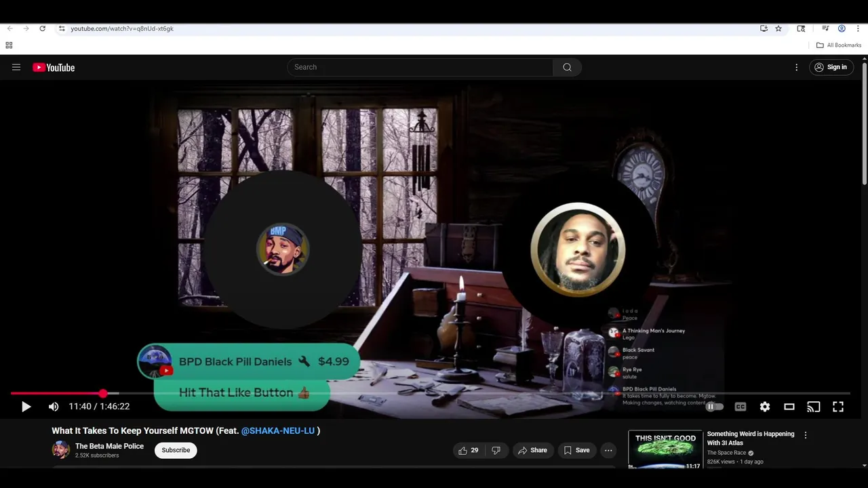Reload the page
The width and height of the screenshot is (868, 488).
click(42, 28)
